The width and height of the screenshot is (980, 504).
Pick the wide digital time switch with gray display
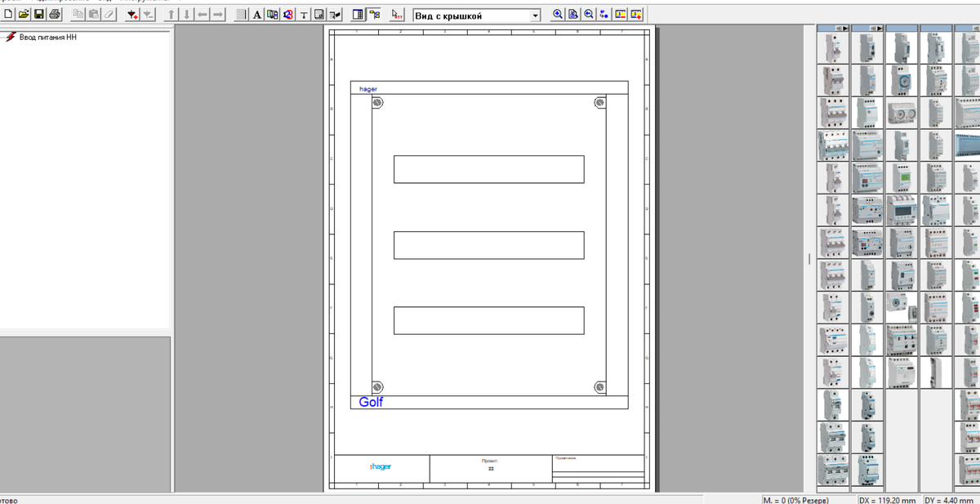coord(902,210)
